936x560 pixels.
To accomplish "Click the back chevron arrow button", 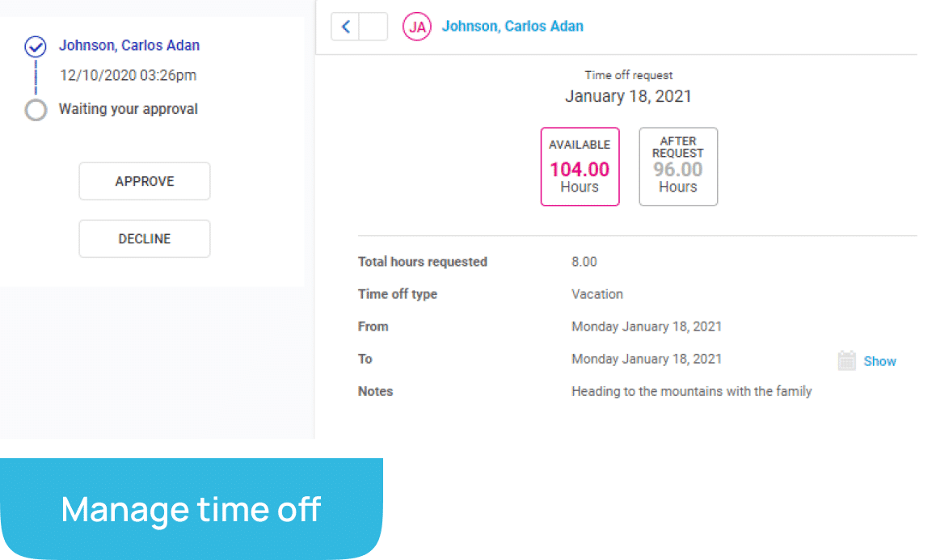I will point(345,27).
